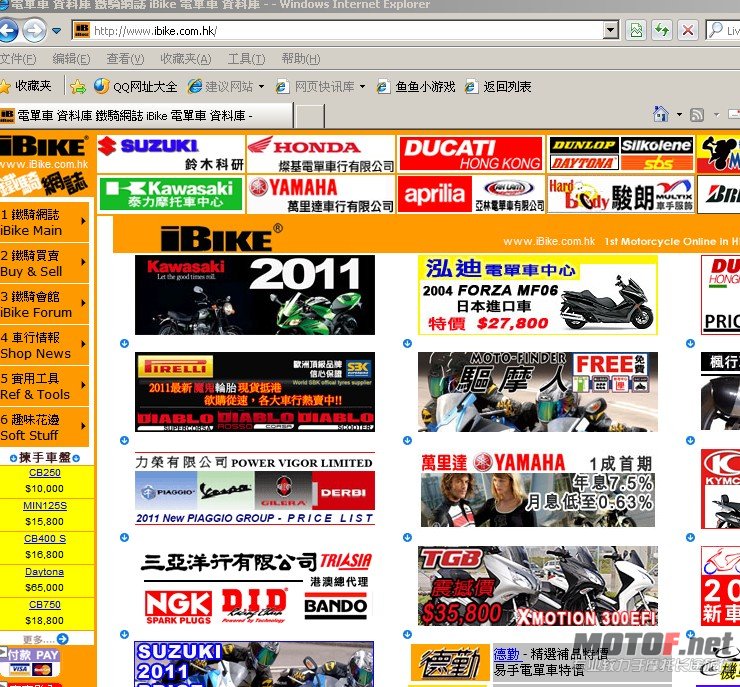This screenshot has width=740, height=687.
Task: Expand the 鐵騎網誌 iBike Main menu
Action: [x=44, y=222]
